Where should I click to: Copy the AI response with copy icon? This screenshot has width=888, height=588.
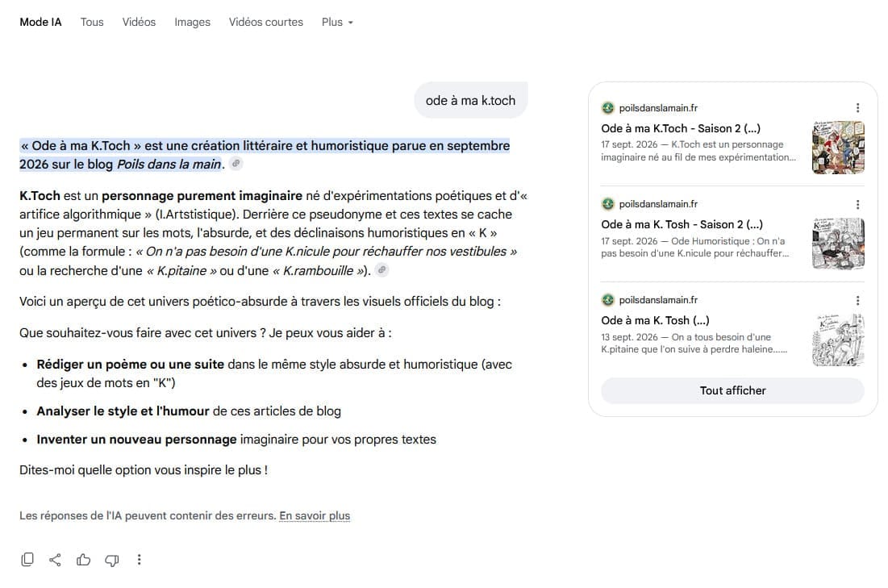tap(27, 560)
